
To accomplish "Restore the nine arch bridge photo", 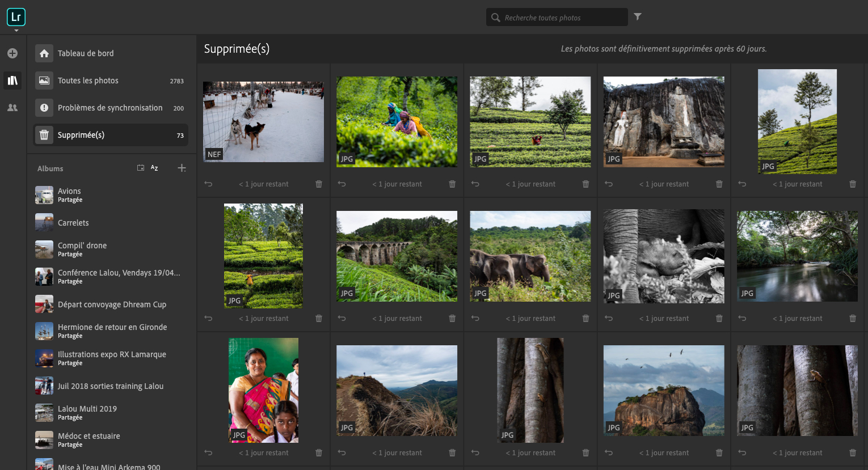I will [x=342, y=318].
